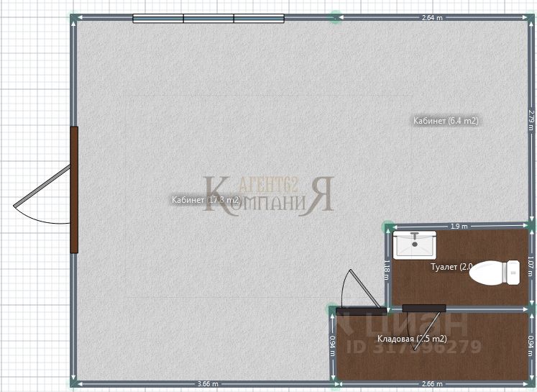This screenshot has width=537, height=392.
Task: Select the entrance door swing arc
Action: (42, 194)
